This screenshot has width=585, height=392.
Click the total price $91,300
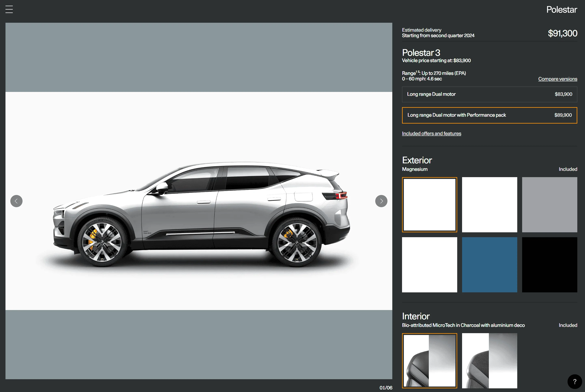click(x=562, y=33)
